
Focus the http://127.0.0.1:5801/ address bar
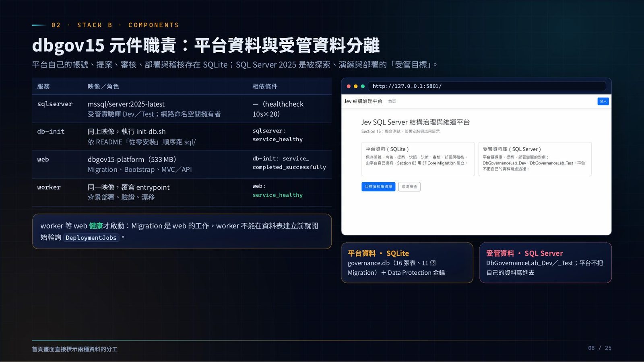pyautogui.click(x=487, y=86)
